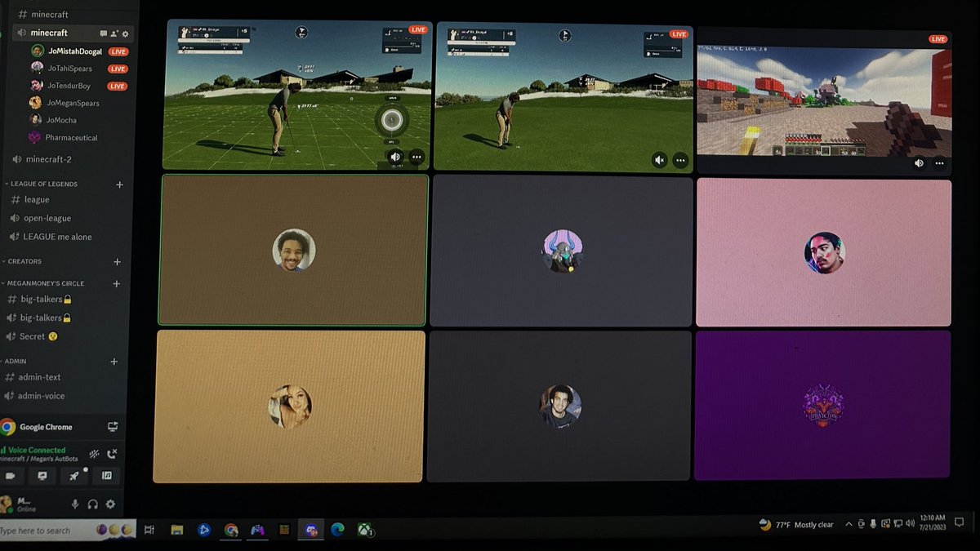
Task: Open chat for minecraft voice channel
Action: pyautogui.click(x=104, y=33)
